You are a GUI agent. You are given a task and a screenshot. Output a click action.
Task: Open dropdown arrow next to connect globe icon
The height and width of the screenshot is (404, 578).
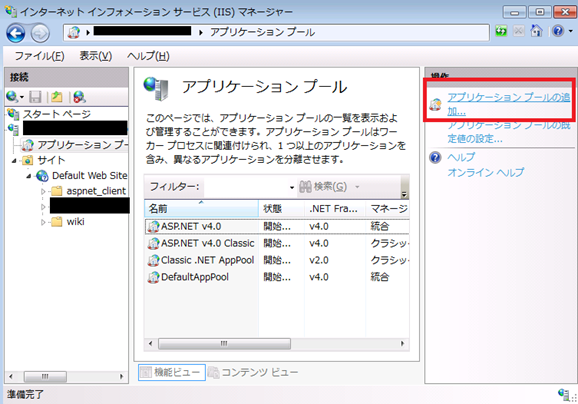point(22,97)
